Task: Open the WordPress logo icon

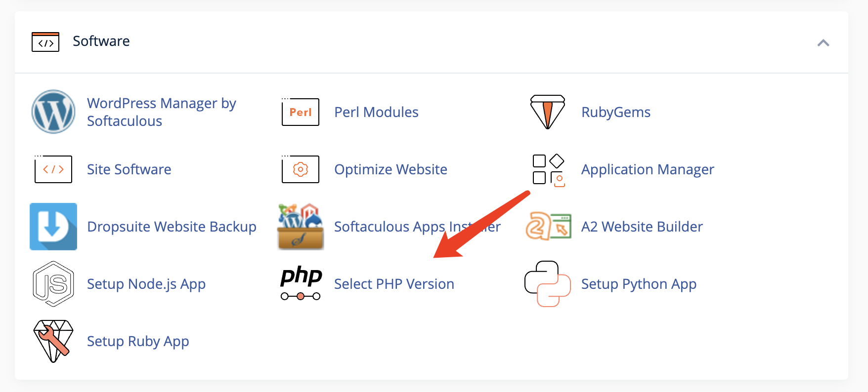Action: point(53,112)
